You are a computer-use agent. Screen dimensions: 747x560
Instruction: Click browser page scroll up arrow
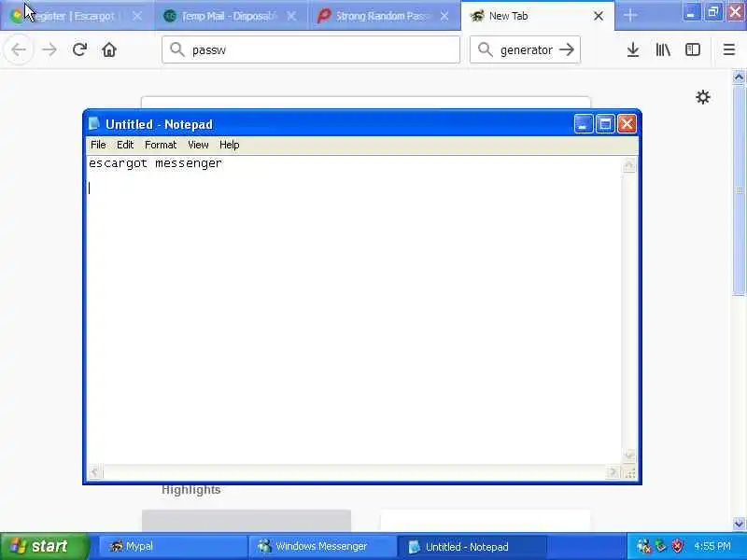pos(739,77)
